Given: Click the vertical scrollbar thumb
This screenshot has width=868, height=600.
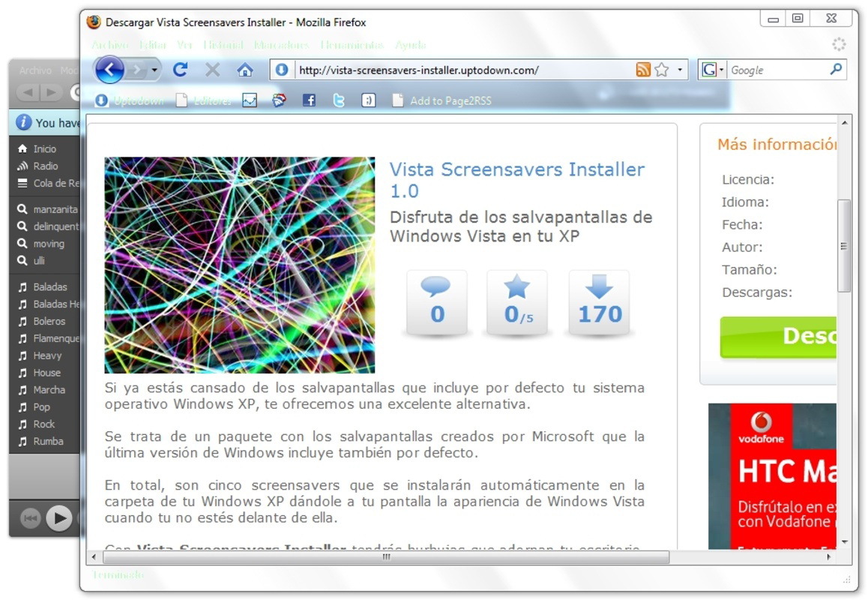Looking at the screenshot, I should [x=844, y=245].
